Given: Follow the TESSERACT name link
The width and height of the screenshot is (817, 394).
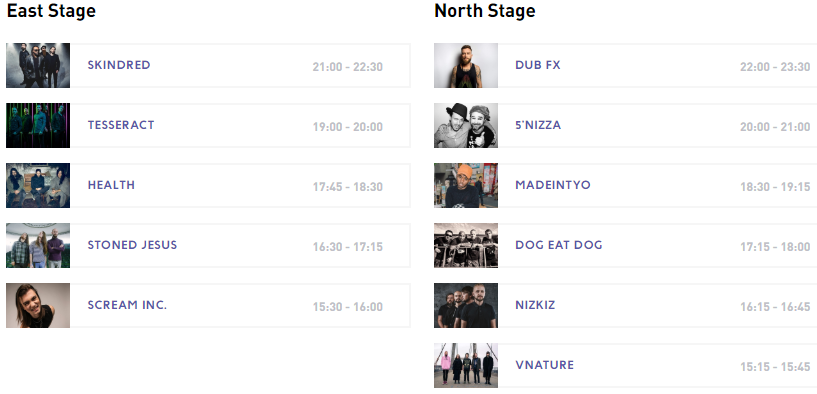Looking at the screenshot, I should [121, 125].
